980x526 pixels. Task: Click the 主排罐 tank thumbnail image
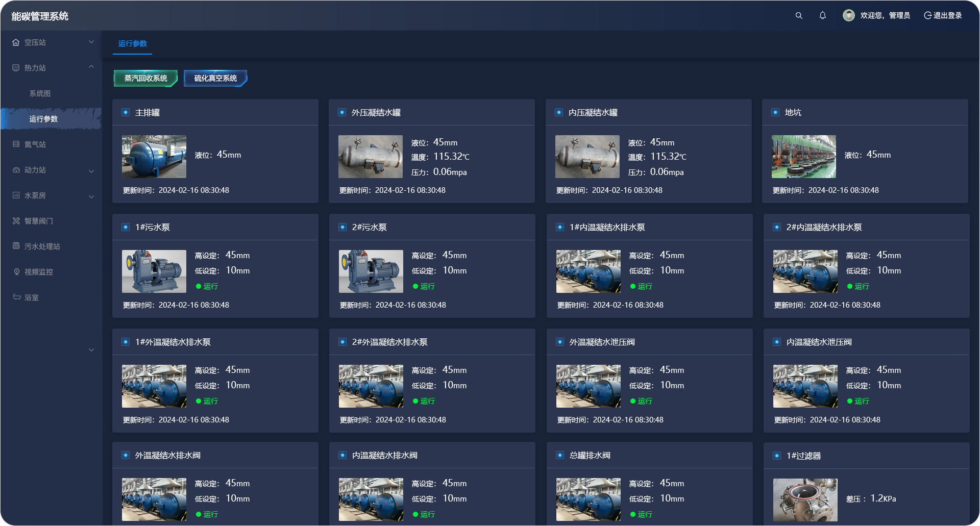154,157
